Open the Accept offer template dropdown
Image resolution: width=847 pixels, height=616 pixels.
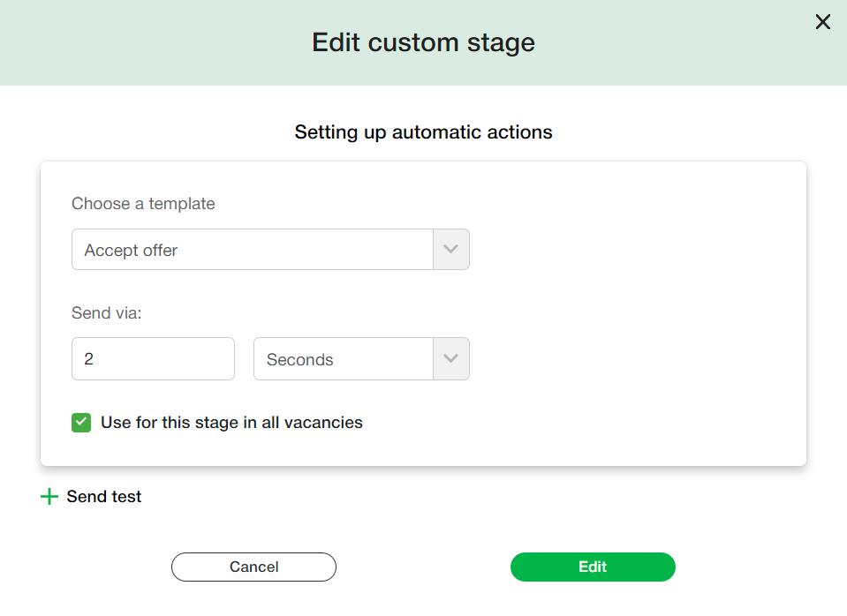(269, 250)
